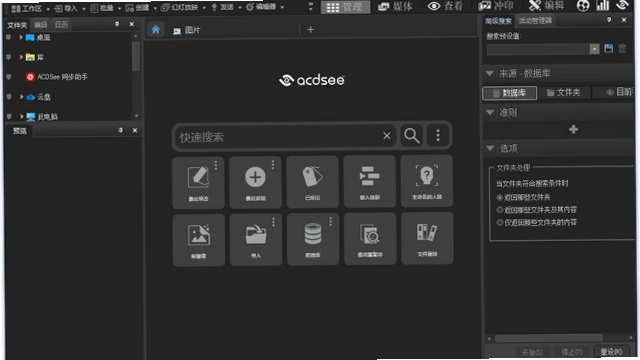Open the new image tile with picture icon

(199, 240)
